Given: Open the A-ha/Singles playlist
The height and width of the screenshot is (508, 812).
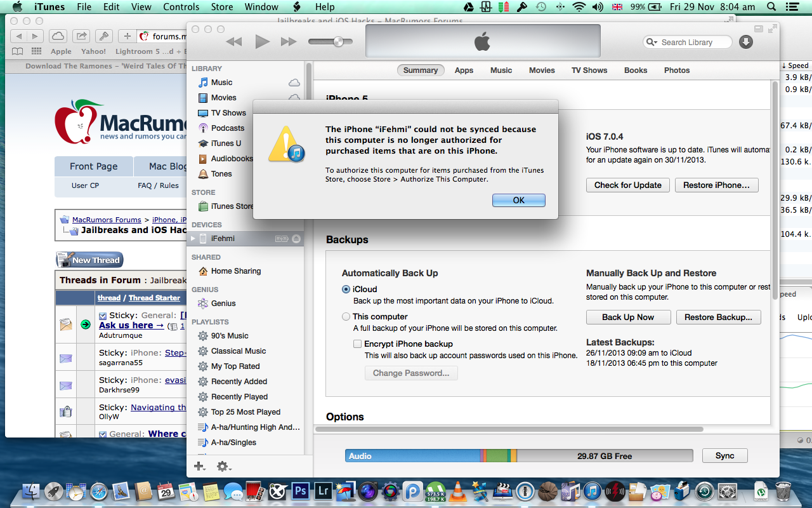Looking at the screenshot, I should click(233, 443).
